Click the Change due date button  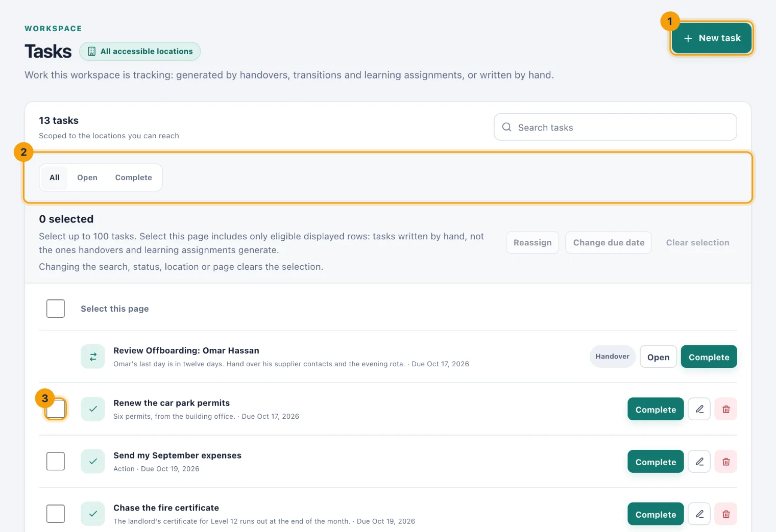click(x=609, y=242)
